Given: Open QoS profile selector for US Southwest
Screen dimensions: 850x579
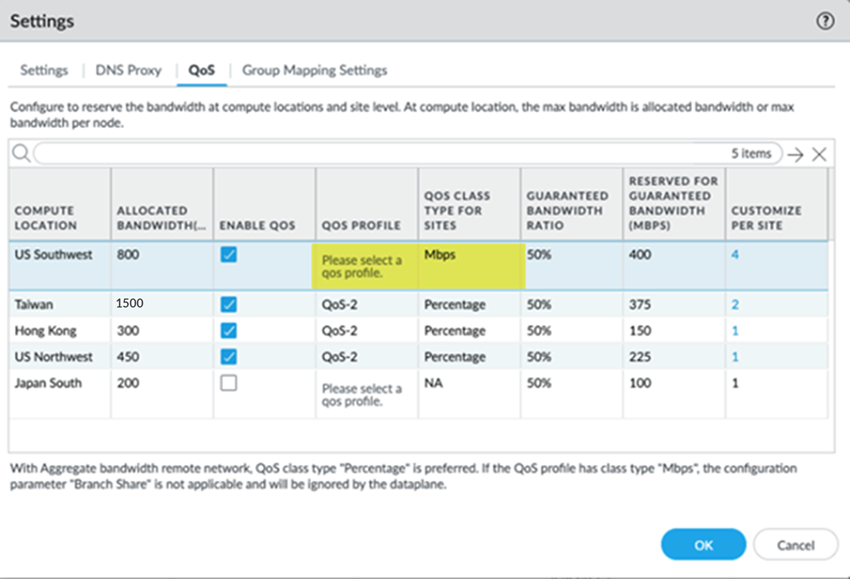Looking at the screenshot, I should [x=362, y=267].
